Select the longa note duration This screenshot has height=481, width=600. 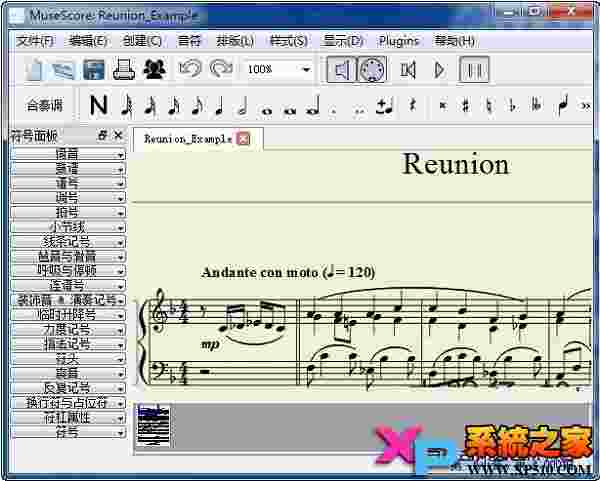(313, 107)
